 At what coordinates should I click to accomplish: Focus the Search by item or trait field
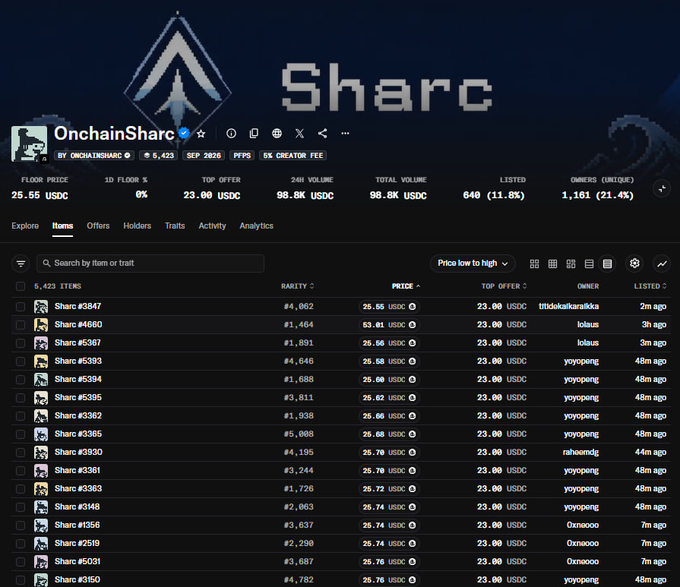point(150,263)
